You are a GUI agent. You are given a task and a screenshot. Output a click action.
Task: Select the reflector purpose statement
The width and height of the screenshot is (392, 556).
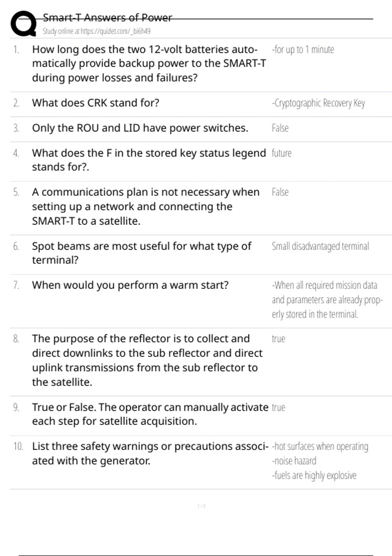[x=147, y=360]
